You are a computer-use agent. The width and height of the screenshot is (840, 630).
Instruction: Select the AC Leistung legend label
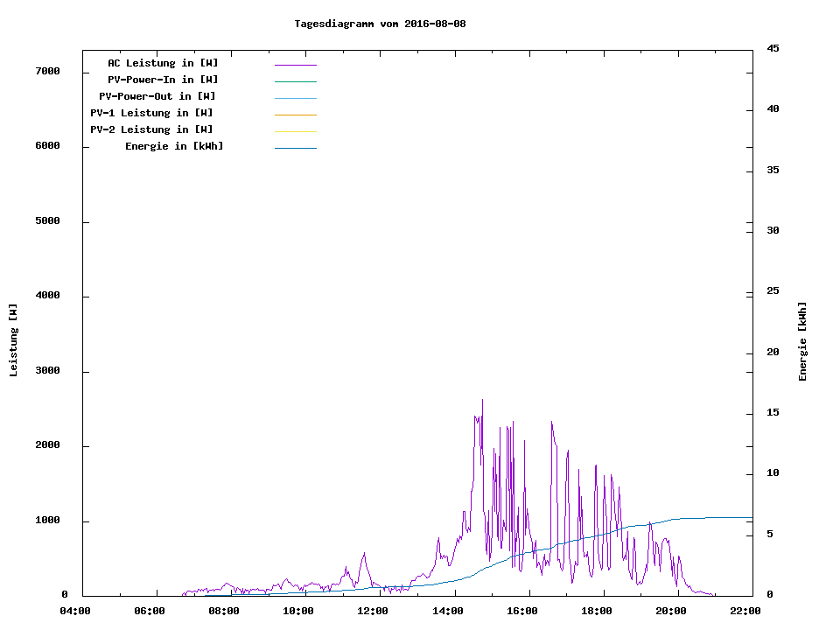coord(163,63)
